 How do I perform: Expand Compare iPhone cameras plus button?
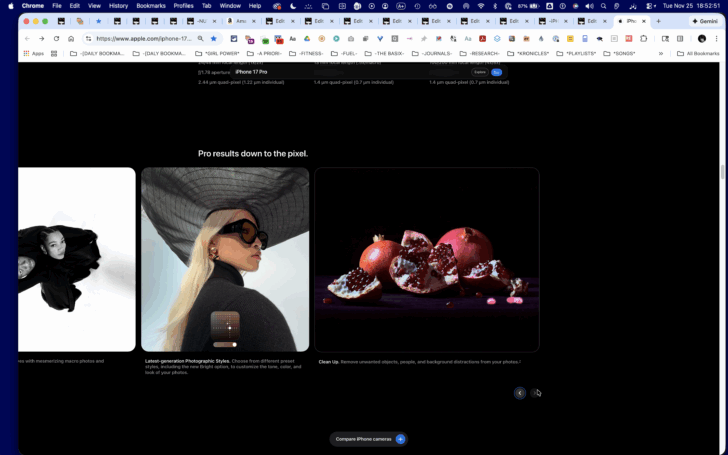pyautogui.click(x=400, y=439)
